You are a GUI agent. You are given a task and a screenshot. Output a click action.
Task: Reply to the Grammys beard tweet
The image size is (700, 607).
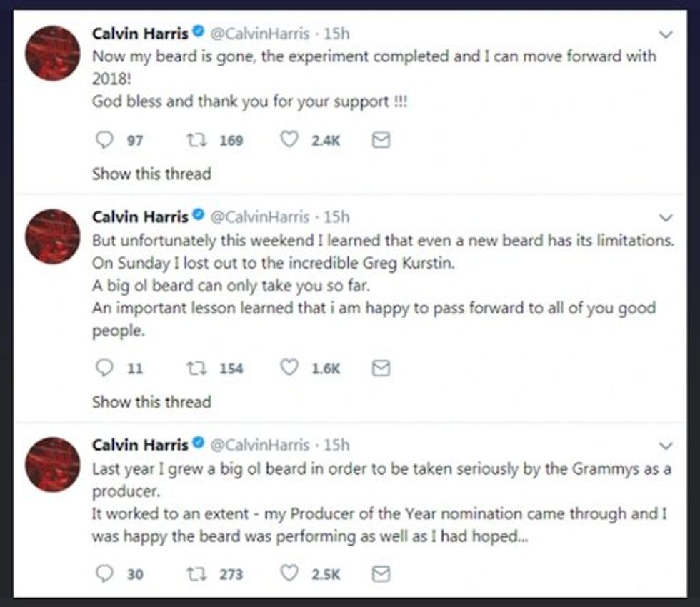pyautogui.click(x=104, y=573)
